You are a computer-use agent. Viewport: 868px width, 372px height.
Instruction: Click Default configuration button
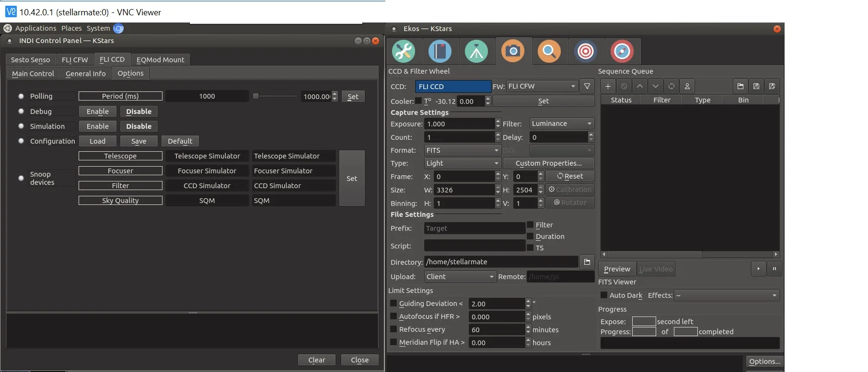click(x=180, y=141)
